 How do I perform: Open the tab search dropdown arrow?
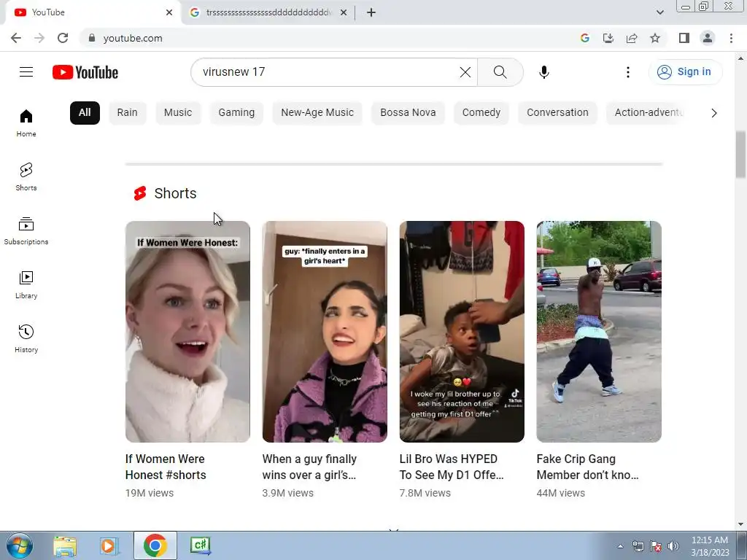(x=659, y=12)
